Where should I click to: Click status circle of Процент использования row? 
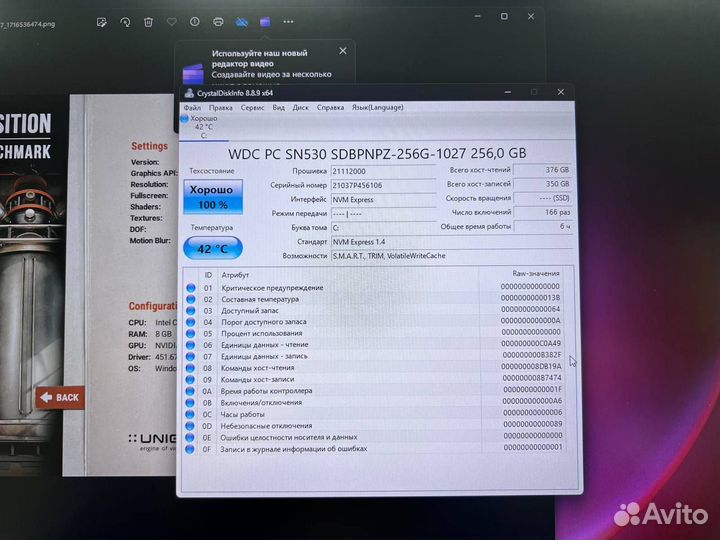tap(191, 334)
